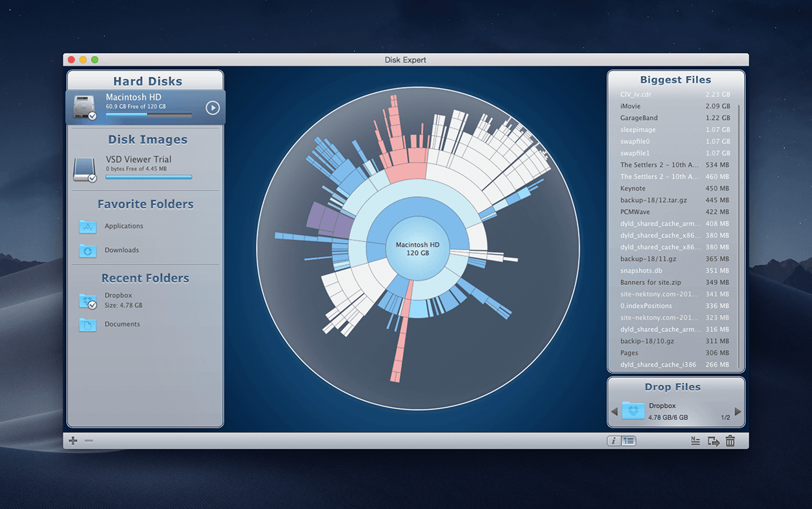Select the Macintosh HD 120 GB chart center
Viewport: 812px width, 509px height.
coord(418,248)
